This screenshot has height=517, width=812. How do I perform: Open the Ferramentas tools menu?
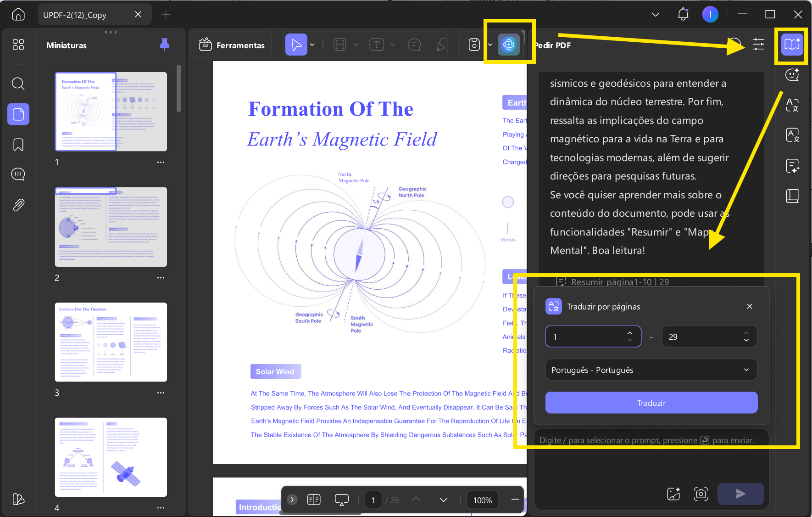[232, 45]
